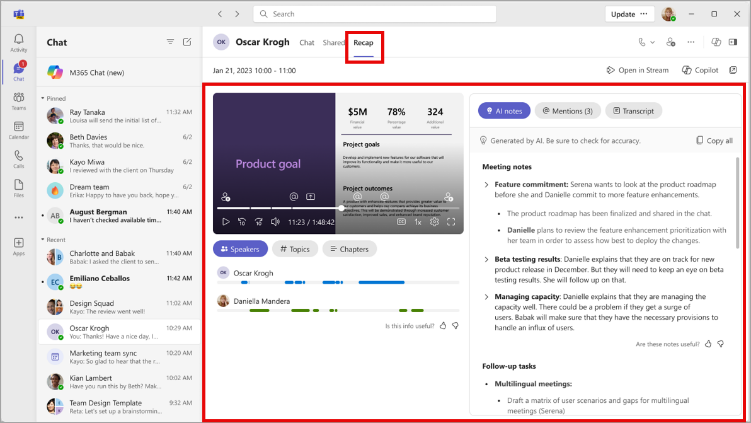Switch to the Shared tab
Viewport: 751px width, 423px height.
coord(333,43)
